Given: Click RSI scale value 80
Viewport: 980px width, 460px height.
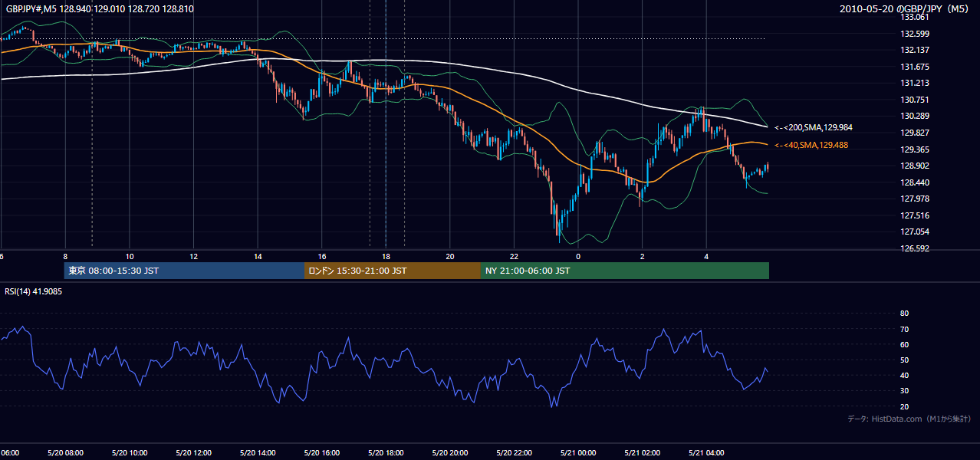Looking at the screenshot, I should coord(904,314).
